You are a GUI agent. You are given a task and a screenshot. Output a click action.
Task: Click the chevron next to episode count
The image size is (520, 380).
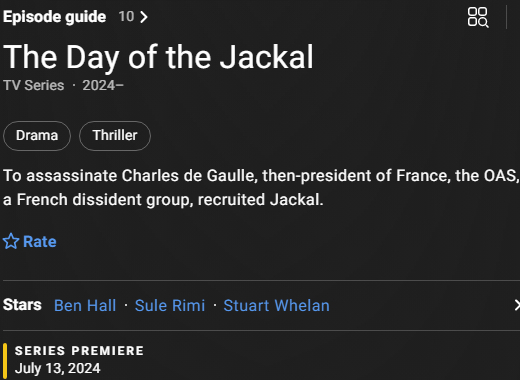(x=144, y=17)
